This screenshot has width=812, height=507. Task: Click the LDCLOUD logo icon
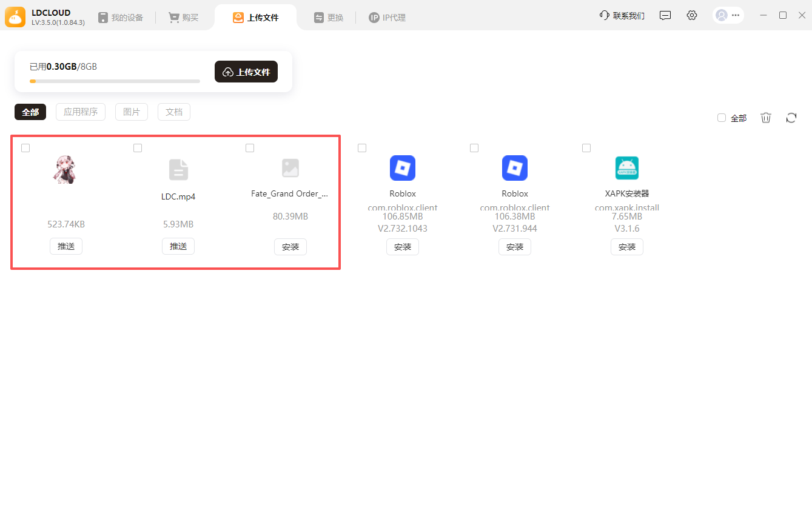click(x=15, y=17)
